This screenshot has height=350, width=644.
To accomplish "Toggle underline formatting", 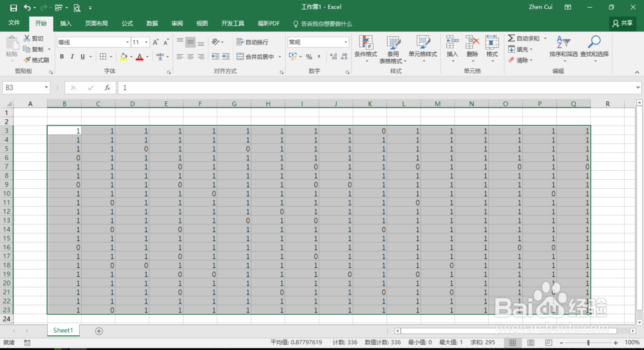I will click(x=82, y=57).
